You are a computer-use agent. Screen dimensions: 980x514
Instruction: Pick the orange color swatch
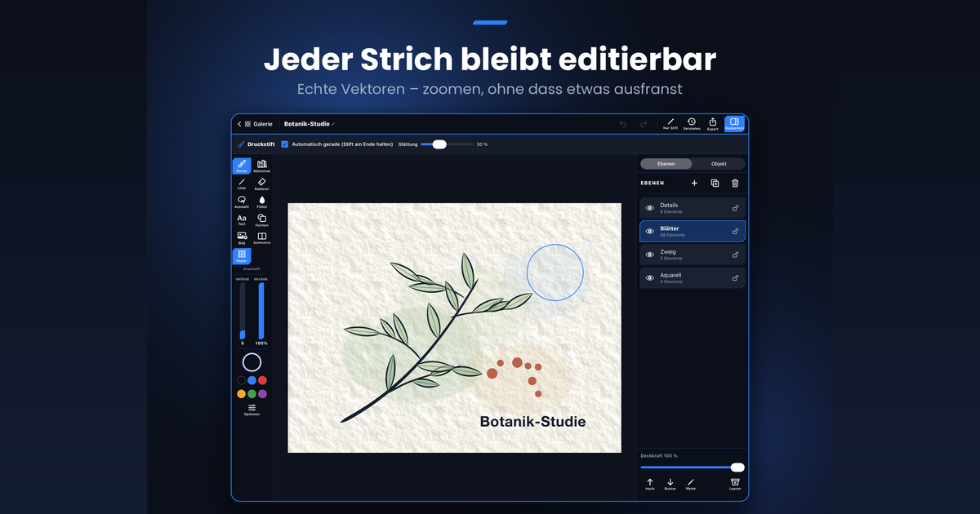pyautogui.click(x=241, y=394)
